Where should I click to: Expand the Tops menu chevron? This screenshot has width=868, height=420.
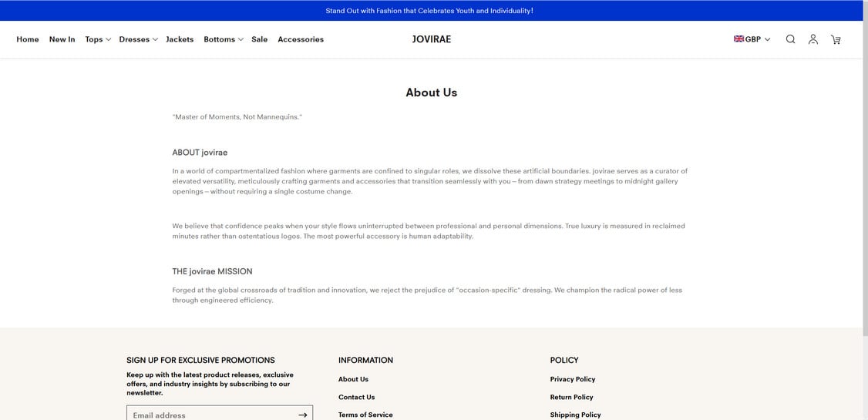[x=108, y=39]
